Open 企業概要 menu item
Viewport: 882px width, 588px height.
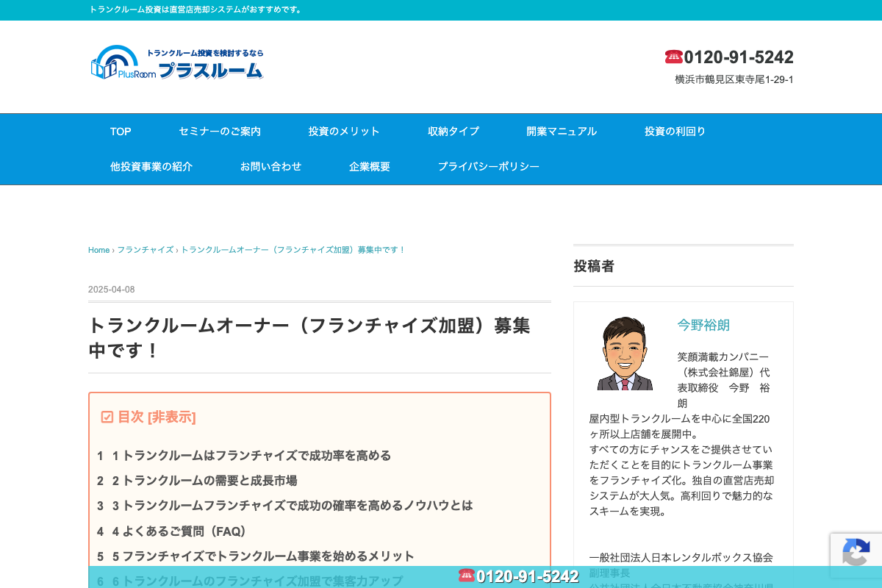[370, 167]
